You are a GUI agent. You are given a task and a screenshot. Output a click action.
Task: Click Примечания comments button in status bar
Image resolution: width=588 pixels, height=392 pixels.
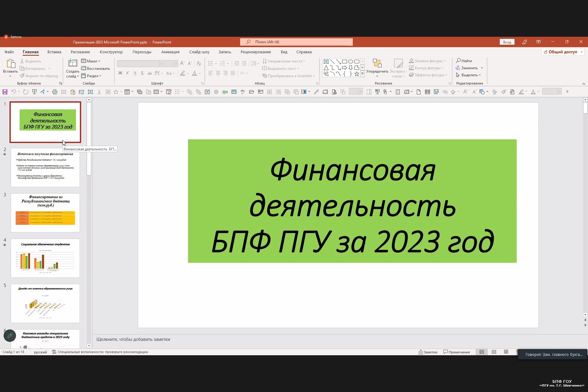coord(457,352)
